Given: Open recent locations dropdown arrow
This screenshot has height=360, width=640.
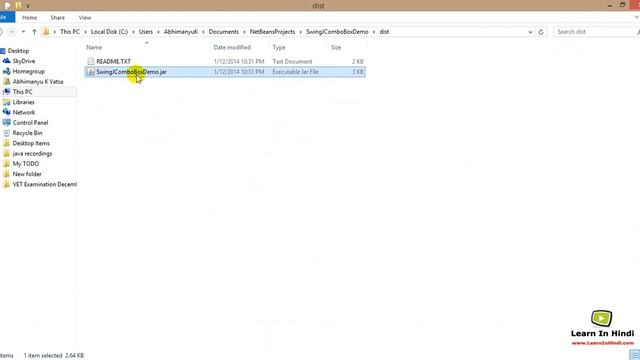Looking at the screenshot, I should pos(23,32).
